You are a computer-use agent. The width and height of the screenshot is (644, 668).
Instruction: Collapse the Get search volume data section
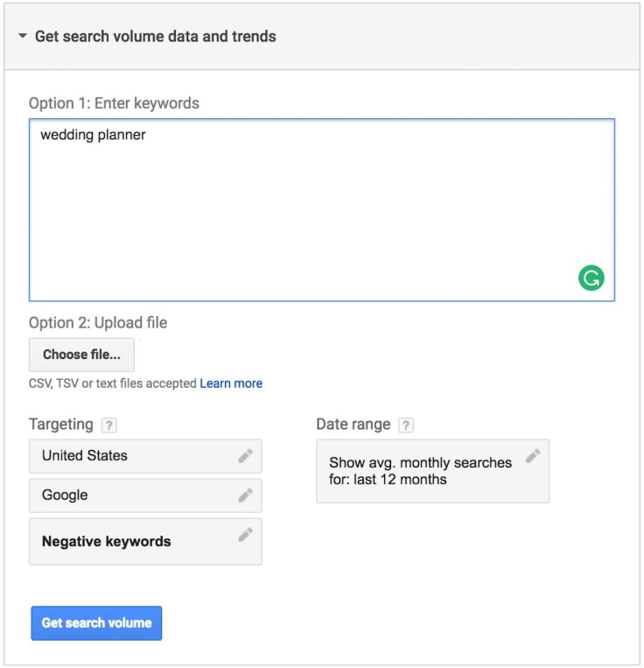click(x=23, y=36)
